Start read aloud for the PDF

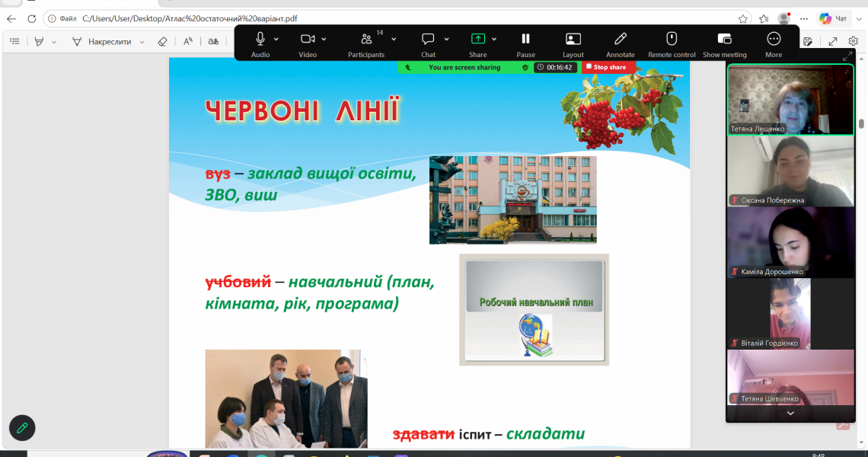pos(188,42)
